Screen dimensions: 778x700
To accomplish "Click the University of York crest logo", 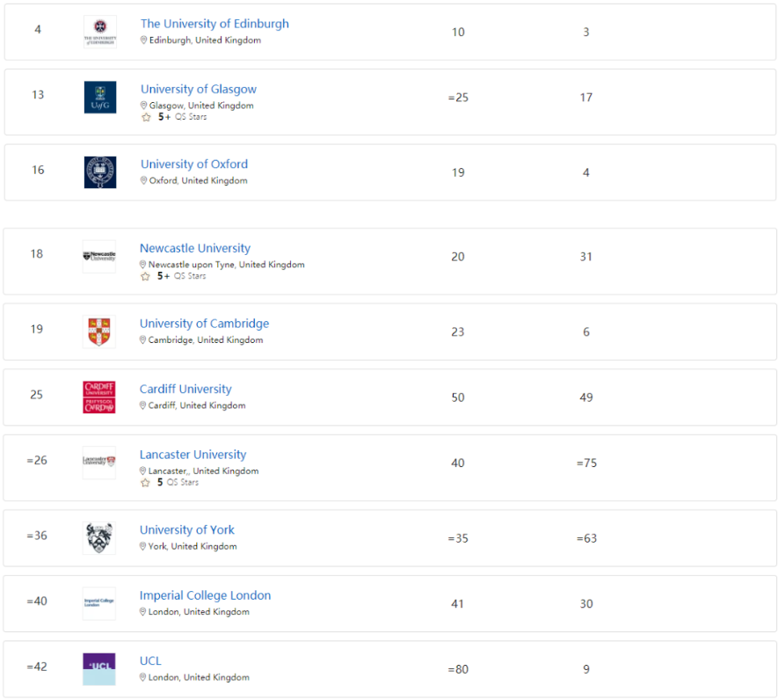I will point(99,537).
